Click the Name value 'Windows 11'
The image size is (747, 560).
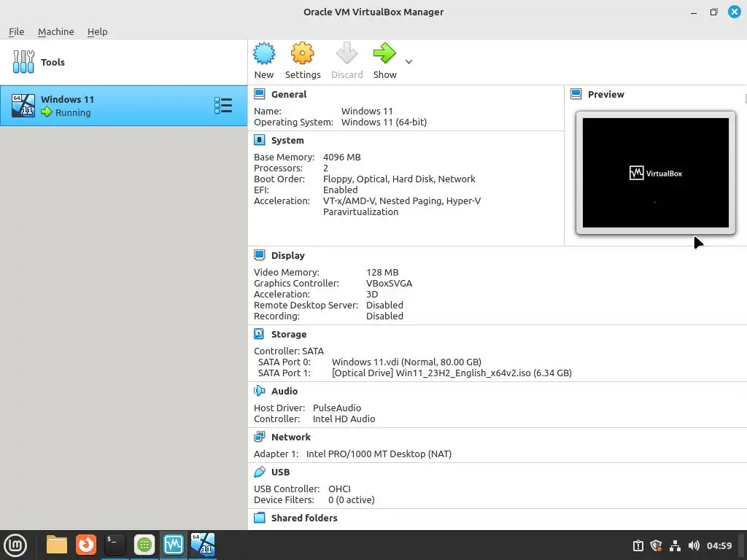point(367,111)
